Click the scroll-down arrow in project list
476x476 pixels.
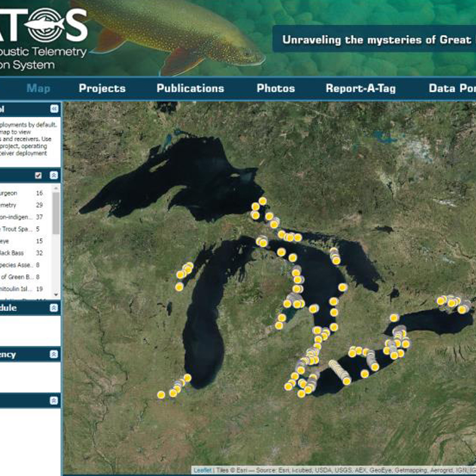[x=56, y=295]
